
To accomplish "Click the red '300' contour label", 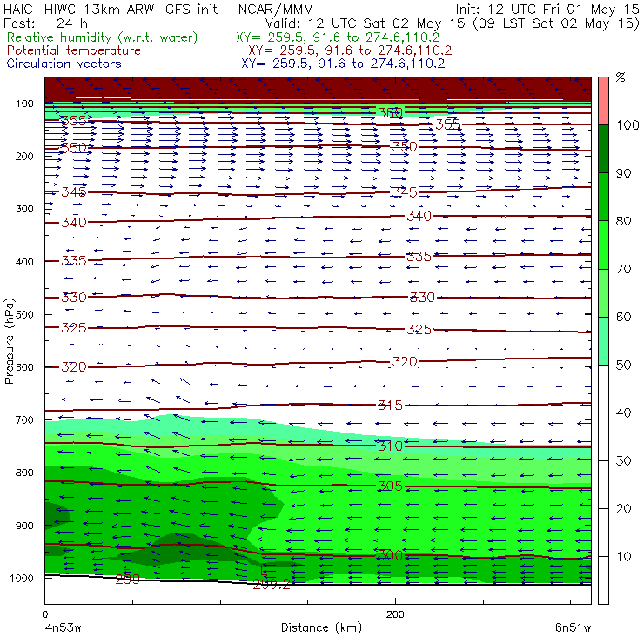I will tap(390, 556).
